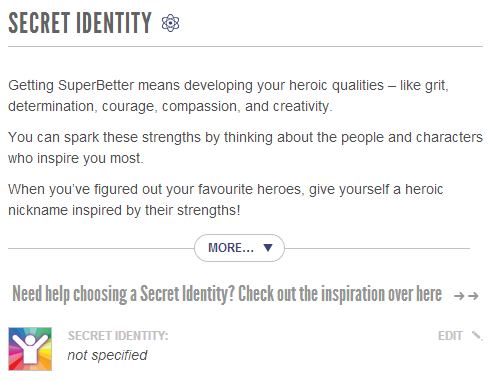495x381 pixels.
Task: Click the paragraph starting 'You can spark'
Action: coord(245,148)
